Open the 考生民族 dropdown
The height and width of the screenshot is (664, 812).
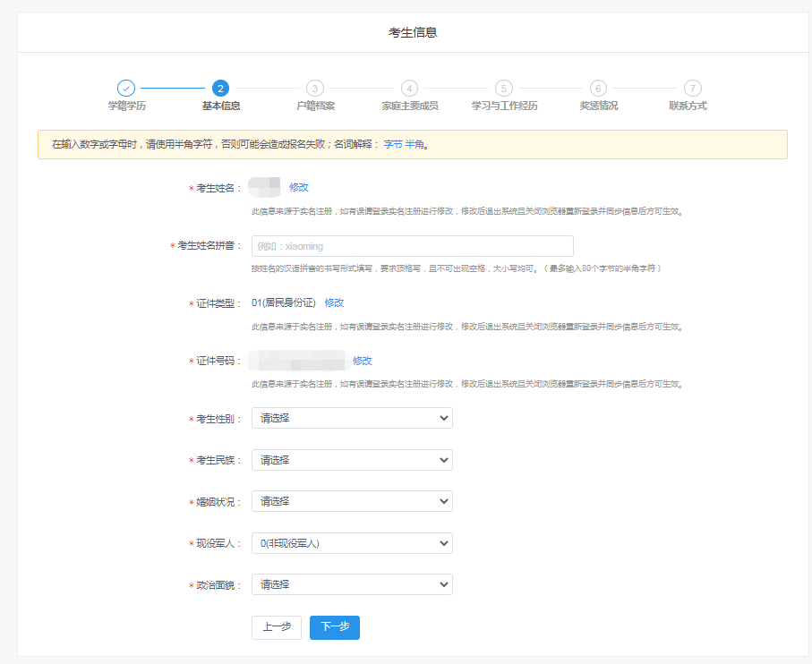[x=352, y=460]
